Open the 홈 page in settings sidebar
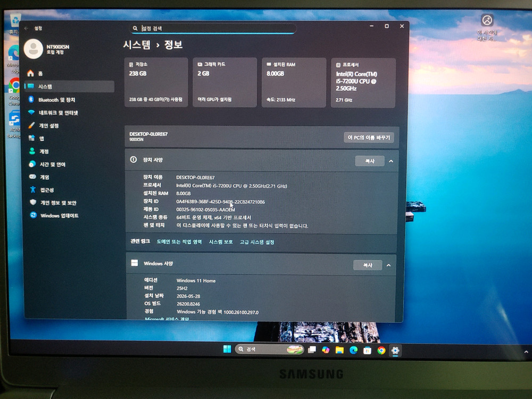Image resolution: width=532 pixels, height=399 pixels. click(69, 73)
